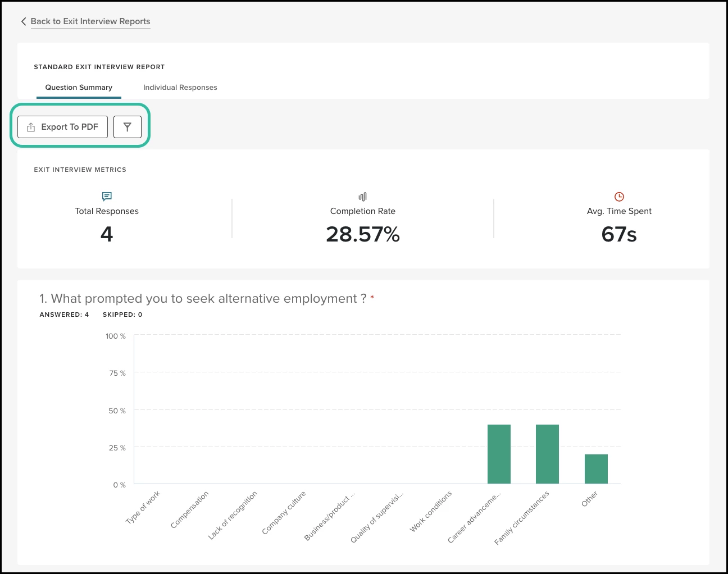Open Back to Exit Interview Reports link
728x574 pixels.
coord(90,21)
